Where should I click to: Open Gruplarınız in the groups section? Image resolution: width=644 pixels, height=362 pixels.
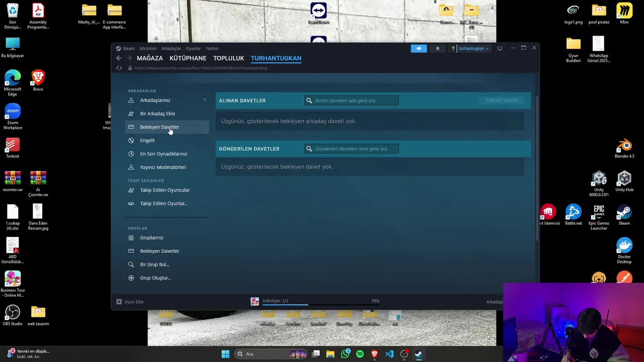[x=167, y=237]
